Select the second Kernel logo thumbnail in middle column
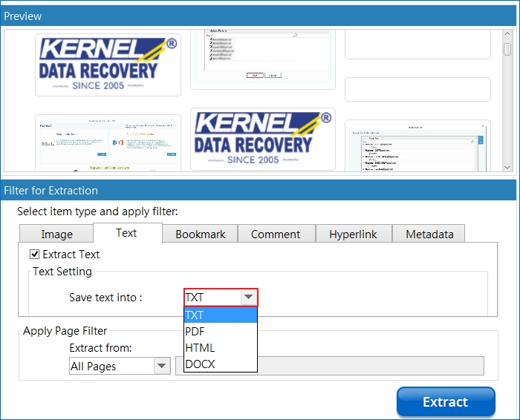Screen dimensions: 520x420 (x=263, y=139)
